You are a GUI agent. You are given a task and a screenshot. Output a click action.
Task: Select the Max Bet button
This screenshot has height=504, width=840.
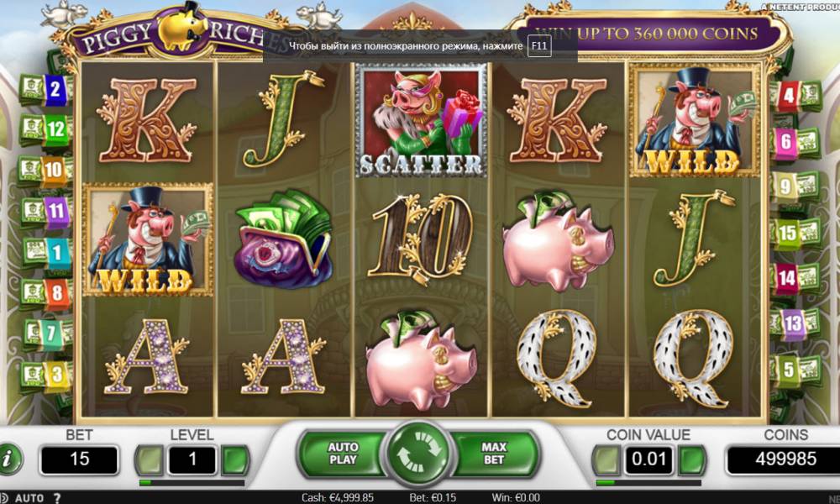point(493,453)
